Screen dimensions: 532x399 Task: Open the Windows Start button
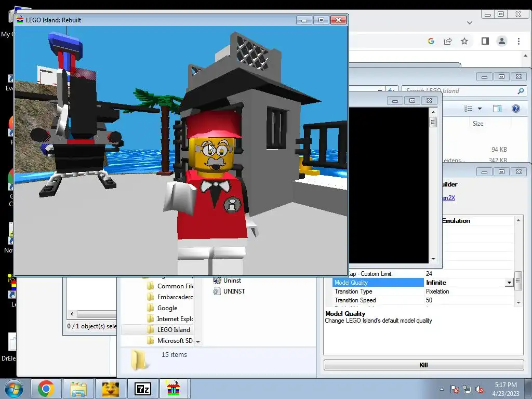pos(14,389)
